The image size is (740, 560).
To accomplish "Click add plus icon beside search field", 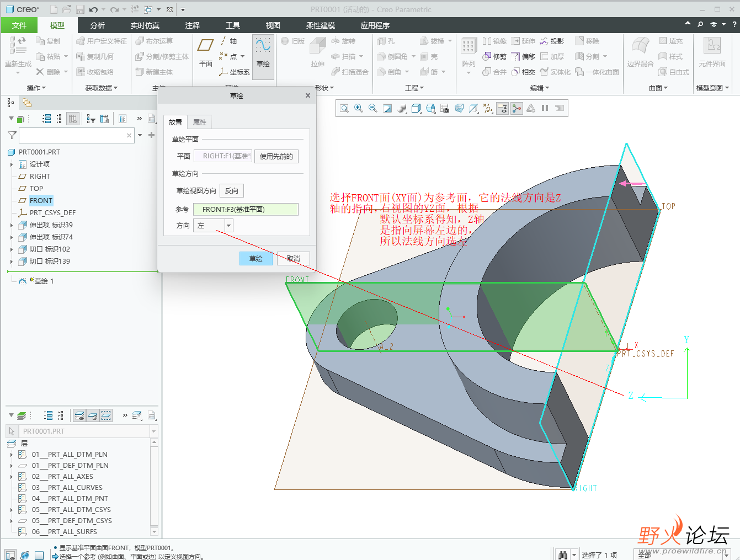I will click(x=151, y=135).
